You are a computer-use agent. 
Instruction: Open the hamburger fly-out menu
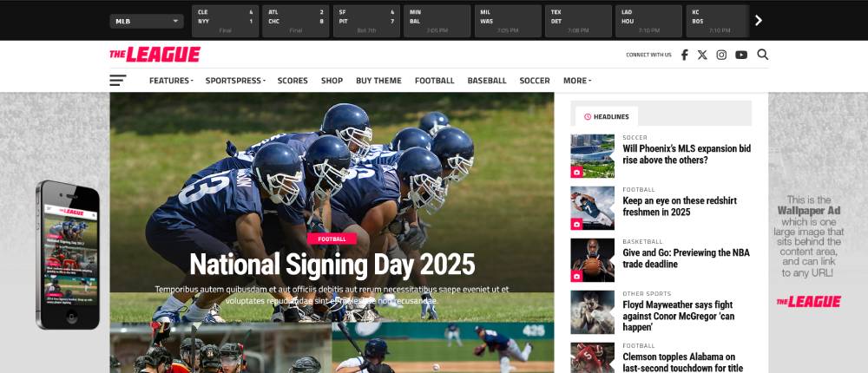coord(118,81)
